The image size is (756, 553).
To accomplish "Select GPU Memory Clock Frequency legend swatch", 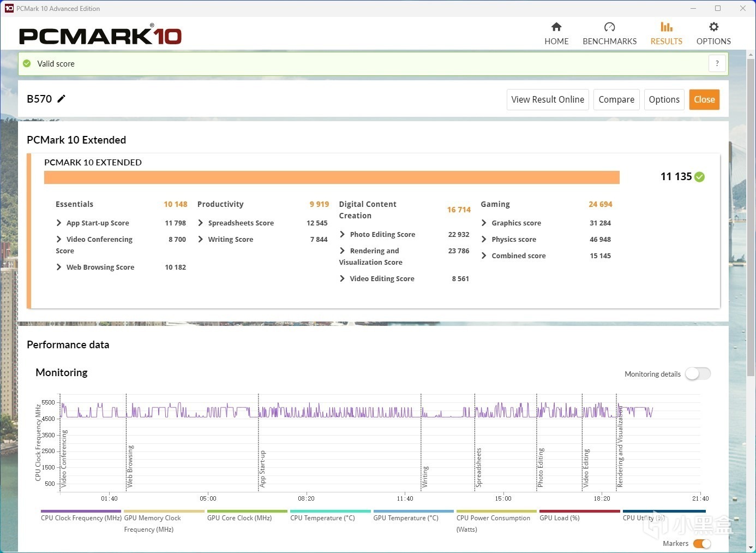I will (164, 512).
